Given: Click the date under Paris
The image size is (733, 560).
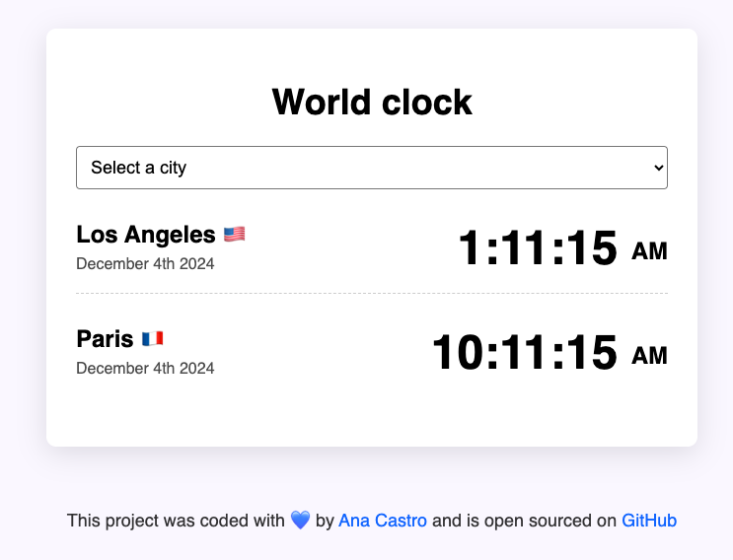Looking at the screenshot, I should pyautogui.click(x=145, y=369).
